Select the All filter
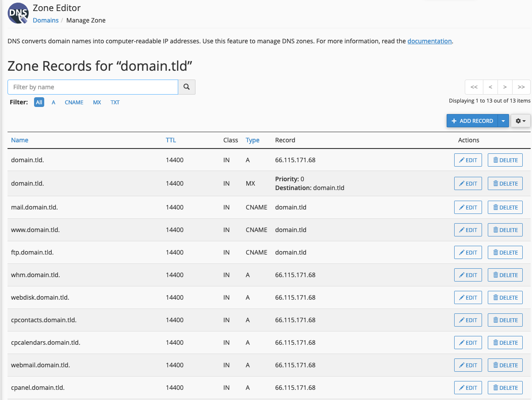Screen dimensions: 532x400 [39, 102]
